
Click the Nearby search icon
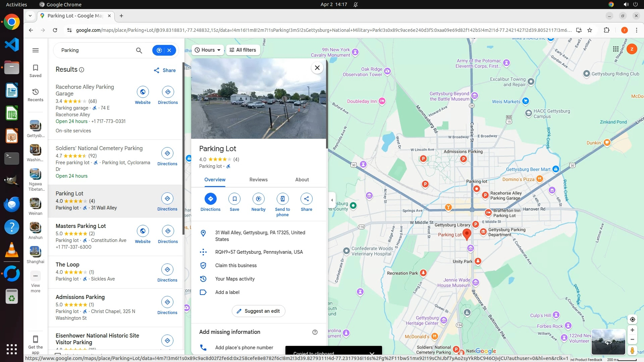coord(258,199)
